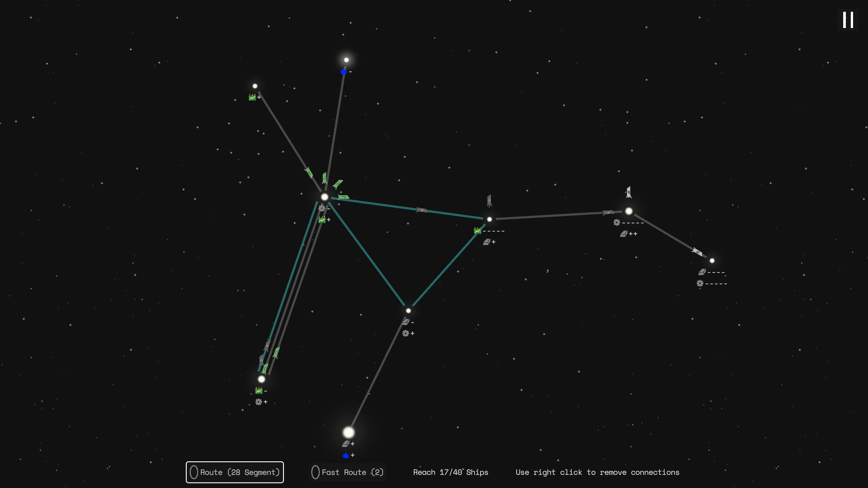Click the ship traveling along the teal route
This screenshot has width=868, height=488.
[422, 210]
